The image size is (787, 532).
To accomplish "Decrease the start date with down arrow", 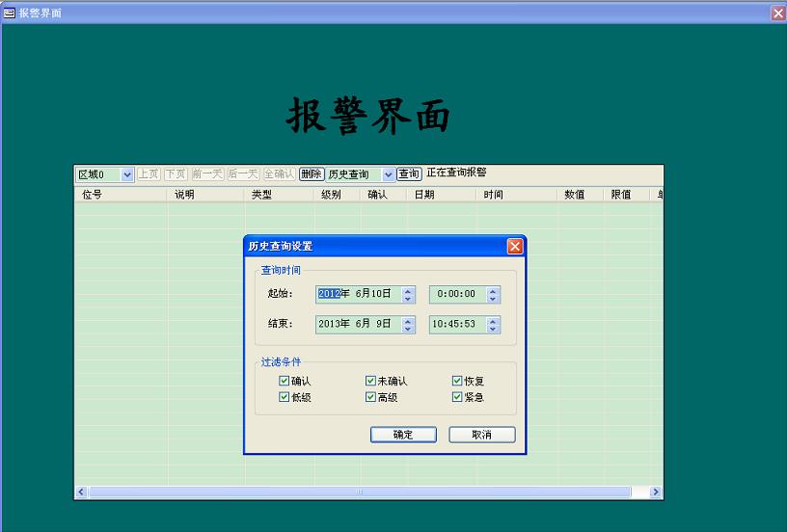I will tap(408, 299).
